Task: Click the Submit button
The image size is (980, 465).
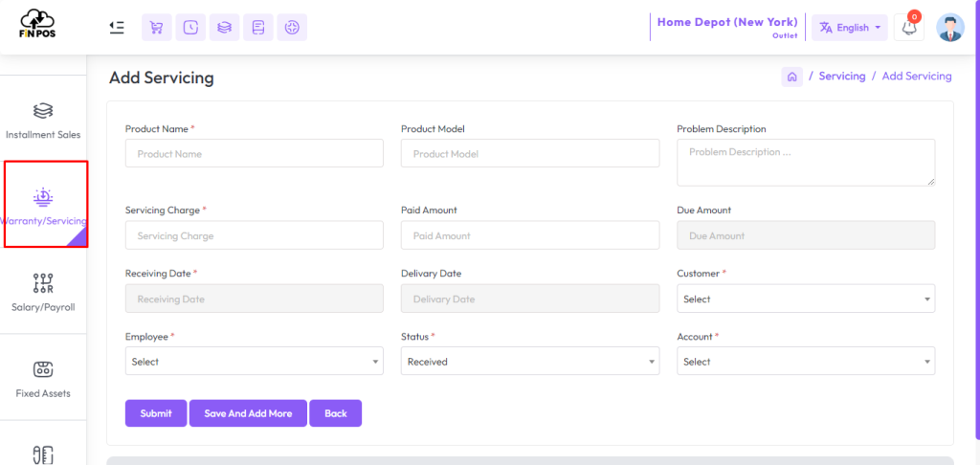Action: tap(156, 413)
